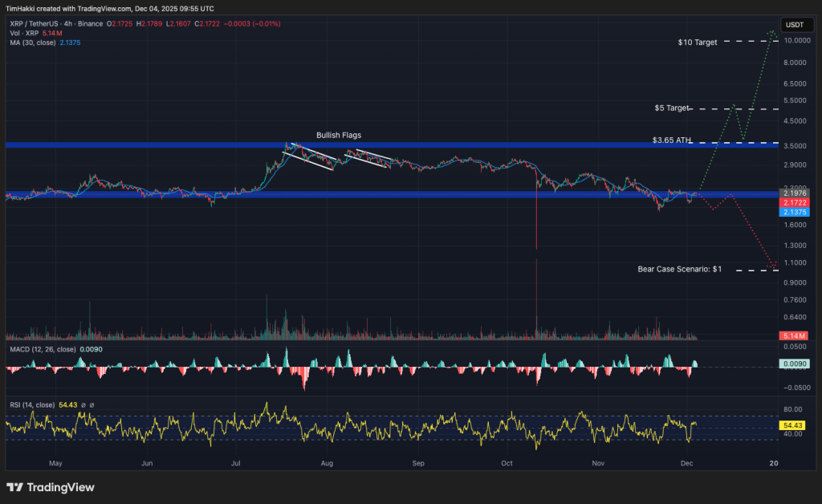The width and height of the screenshot is (822, 504).
Task: Click the blue MA value tag 2.1375
Action: (796, 213)
